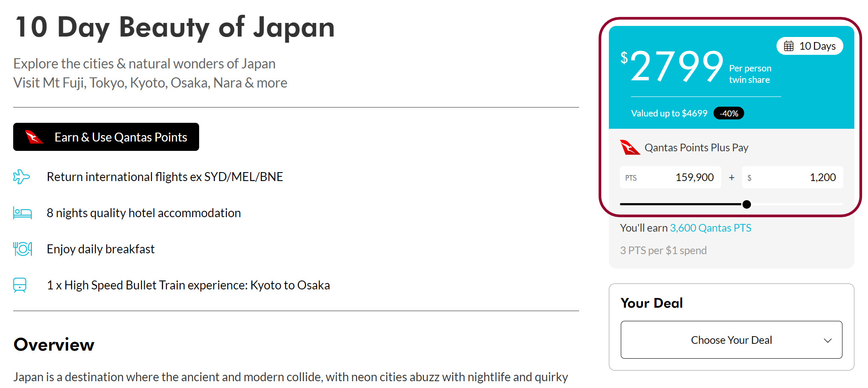Click the bullet train icon
The height and width of the screenshot is (388, 868).
pyautogui.click(x=20, y=285)
